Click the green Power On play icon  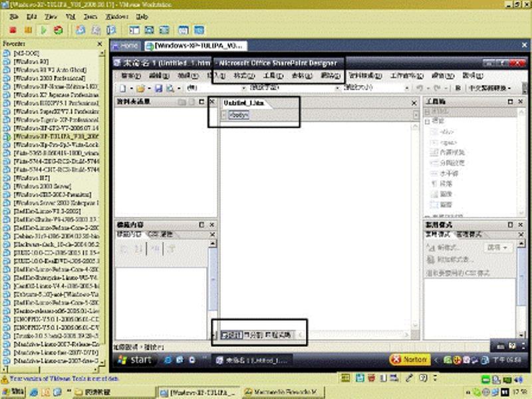[x=44, y=30]
